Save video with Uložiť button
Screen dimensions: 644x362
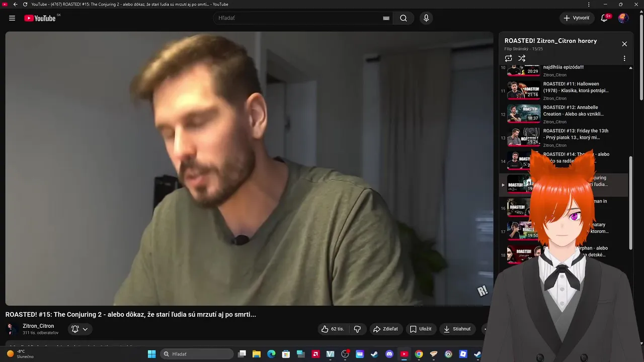421,329
